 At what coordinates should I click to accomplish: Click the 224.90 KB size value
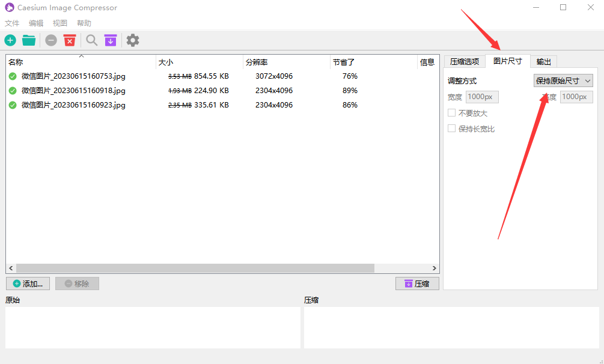(212, 91)
